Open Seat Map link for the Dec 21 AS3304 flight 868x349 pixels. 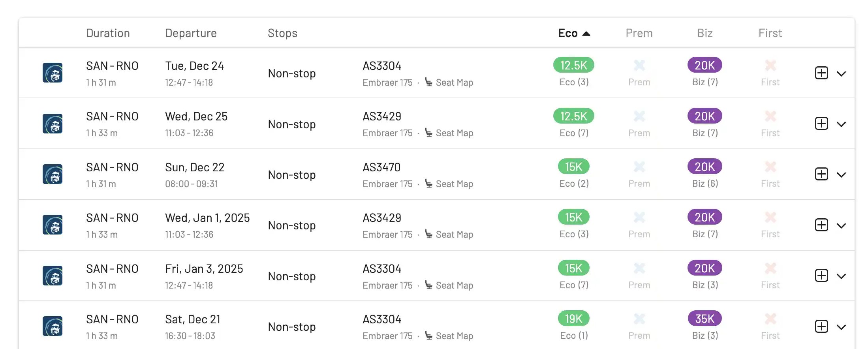click(x=454, y=336)
